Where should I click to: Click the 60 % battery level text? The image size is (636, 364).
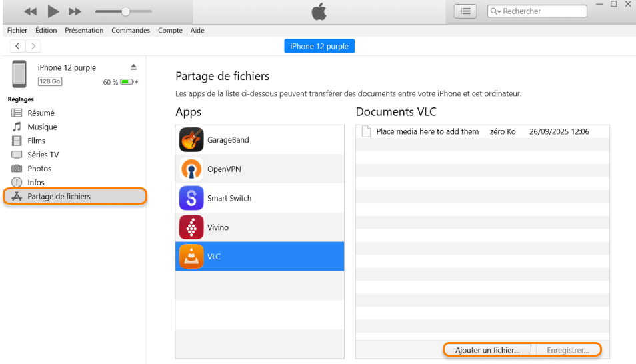tap(110, 82)
